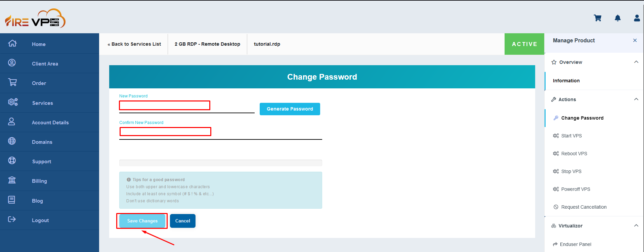Click the Virtualizor section heading

570,226
